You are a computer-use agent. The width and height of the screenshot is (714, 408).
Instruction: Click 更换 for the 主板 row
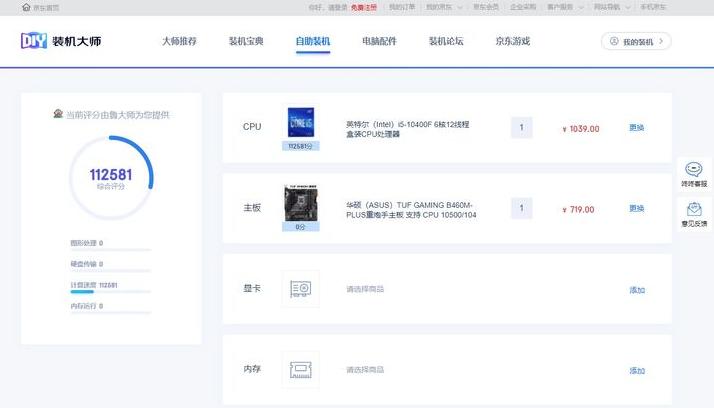pyautogui.click(x=637, y=209)
